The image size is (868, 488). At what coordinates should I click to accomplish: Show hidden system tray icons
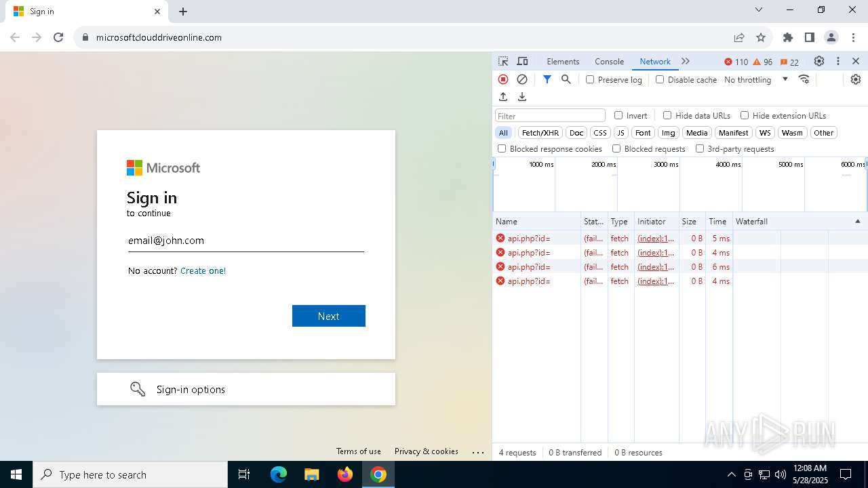coord(731,474)
